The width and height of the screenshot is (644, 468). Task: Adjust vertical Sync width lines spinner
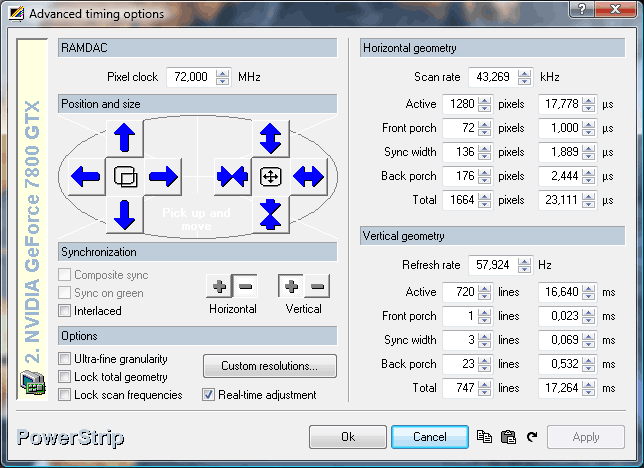[x=485, y=340]
